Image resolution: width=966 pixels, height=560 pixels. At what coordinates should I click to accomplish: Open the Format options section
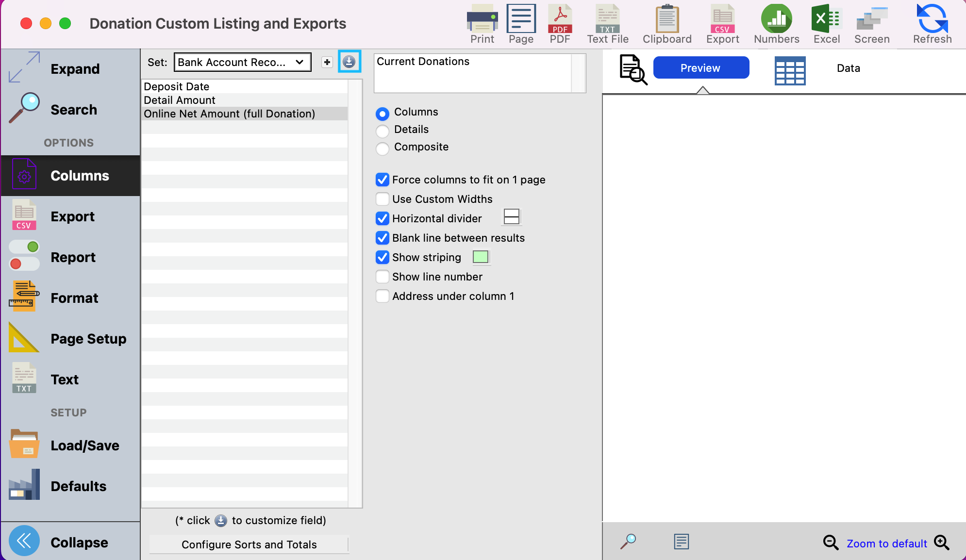click(74, 298)
